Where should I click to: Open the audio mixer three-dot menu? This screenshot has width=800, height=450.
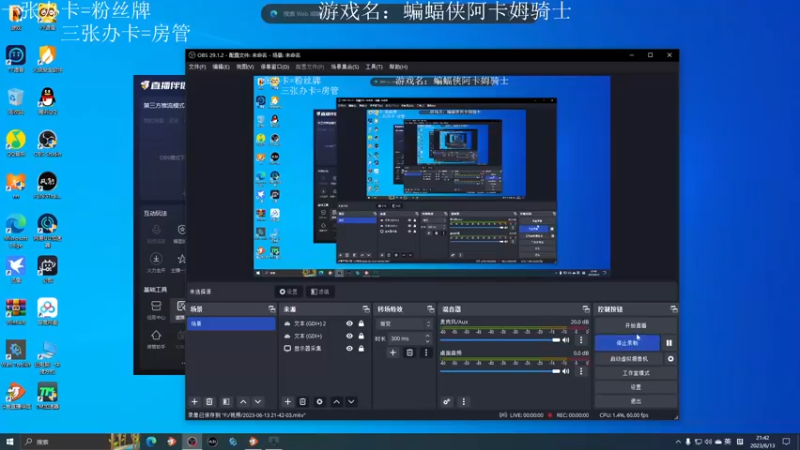click(x=463, y=402)
